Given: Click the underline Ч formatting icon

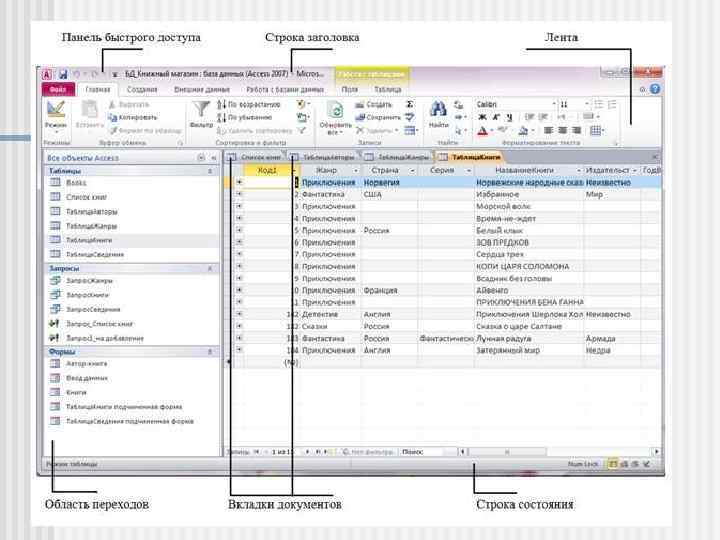Looking at the screenshot, I should pos(509,118).
